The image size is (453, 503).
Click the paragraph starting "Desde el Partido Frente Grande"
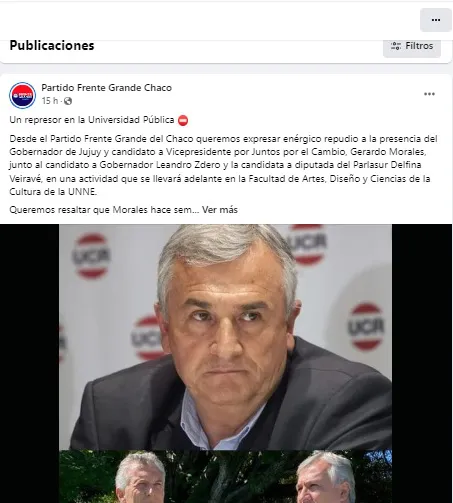pos(223,165)
